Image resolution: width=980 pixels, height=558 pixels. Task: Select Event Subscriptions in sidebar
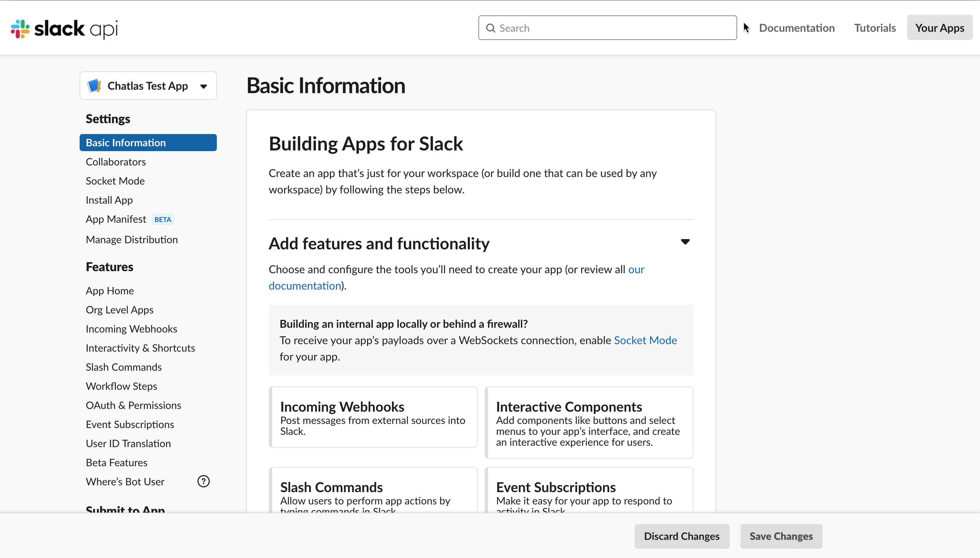[x=130, y=425]
